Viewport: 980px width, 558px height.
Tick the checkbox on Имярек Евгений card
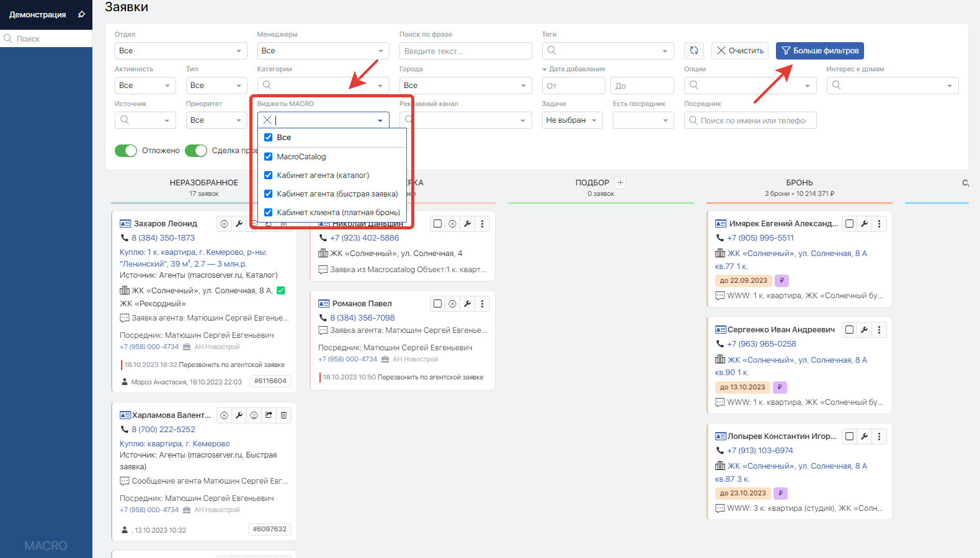tap(849, 224)
